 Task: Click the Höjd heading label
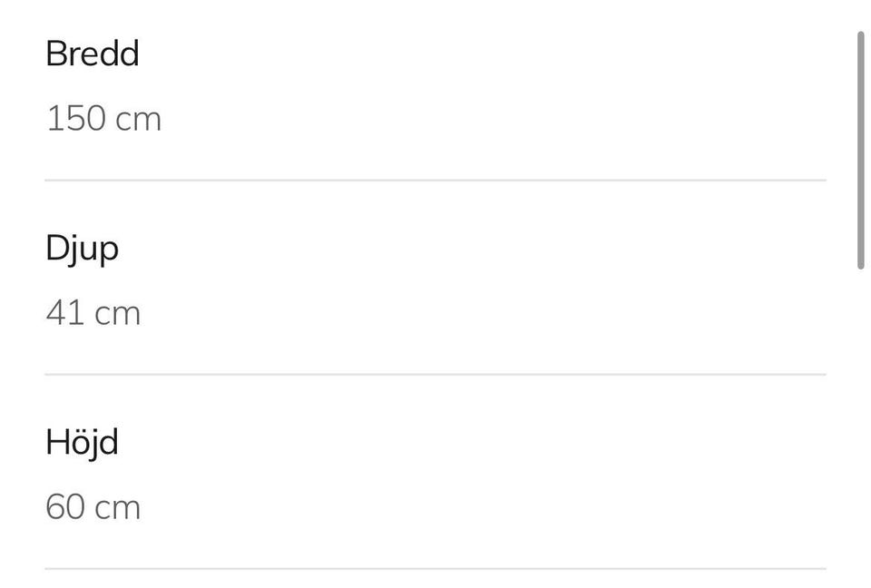(x=82, y=443)
